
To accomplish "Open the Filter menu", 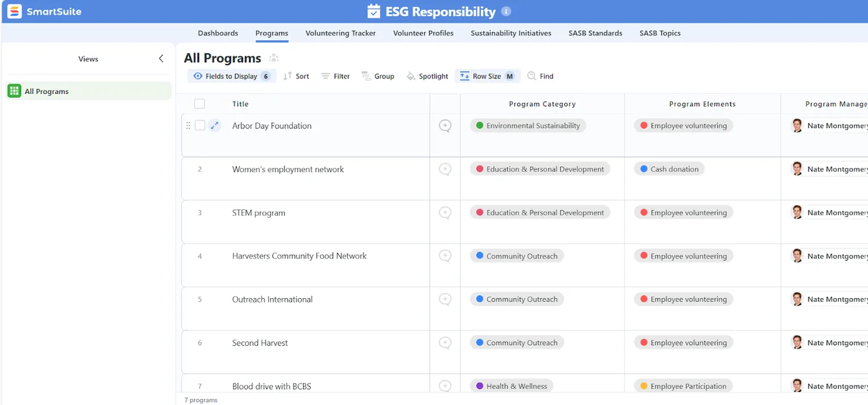I will pyautogui.click(x=336, y=76).
